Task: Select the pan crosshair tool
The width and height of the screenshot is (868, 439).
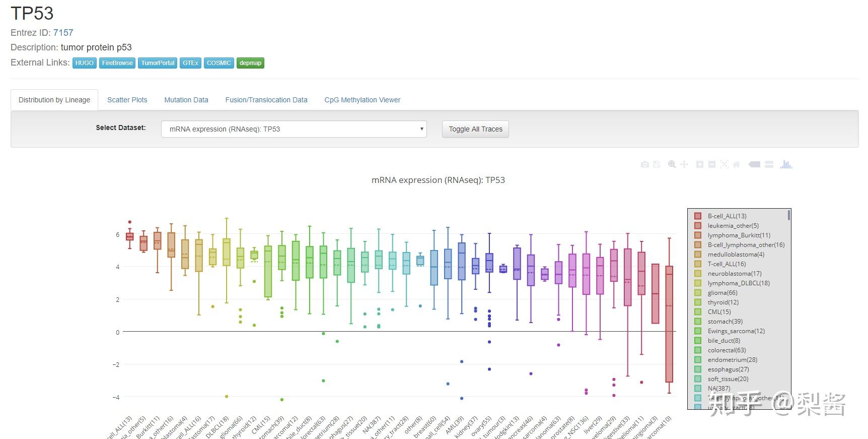Action: click(x=684, y=164)
